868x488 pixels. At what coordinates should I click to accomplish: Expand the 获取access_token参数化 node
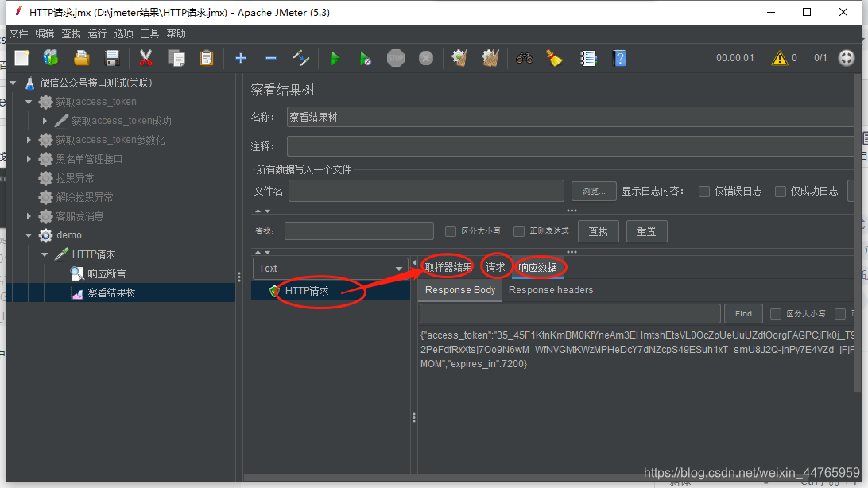coord(29,140)
